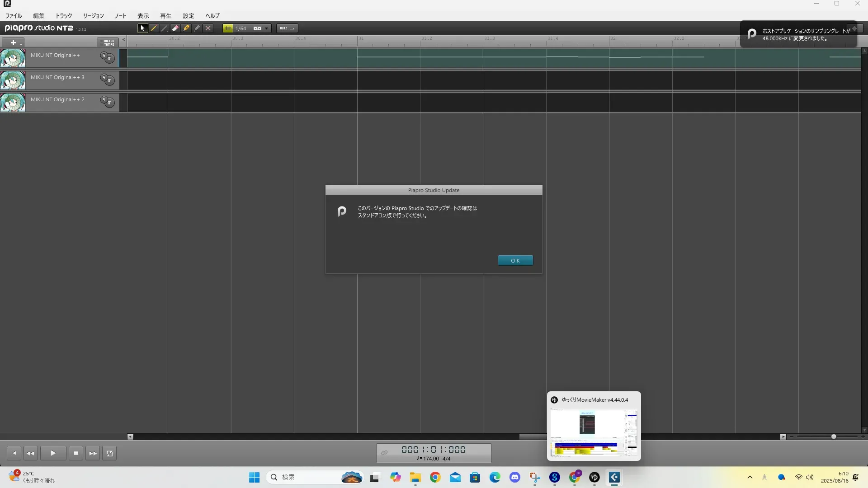Click the X mute-note tool

click(208, 28)
